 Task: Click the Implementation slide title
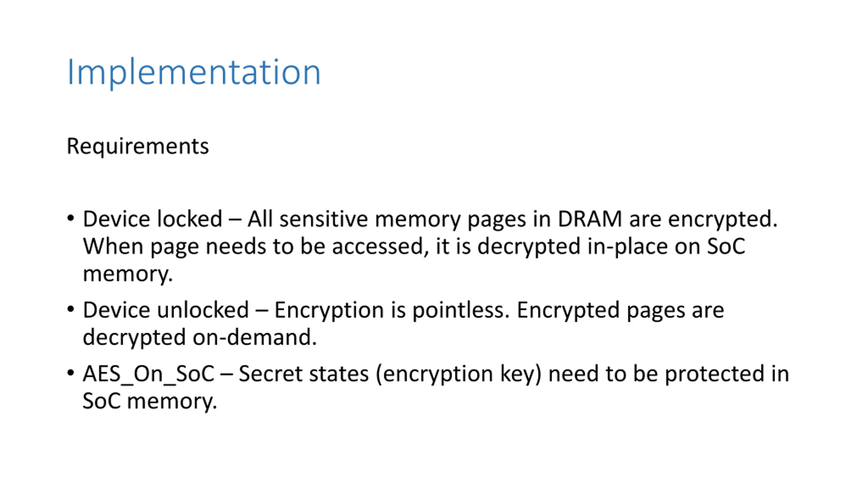point(194,73)
